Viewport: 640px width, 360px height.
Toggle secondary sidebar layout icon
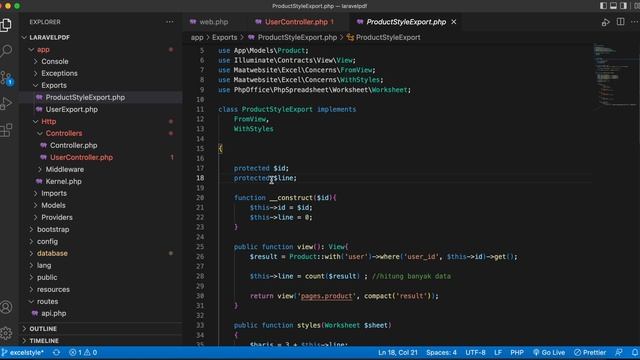point(623,6)
